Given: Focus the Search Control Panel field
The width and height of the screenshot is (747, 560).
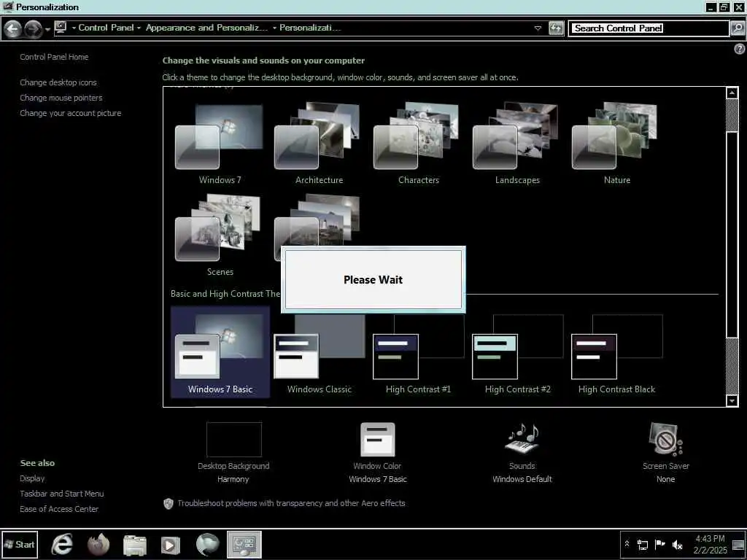Looking at the screenshot, I should point(649,28).
